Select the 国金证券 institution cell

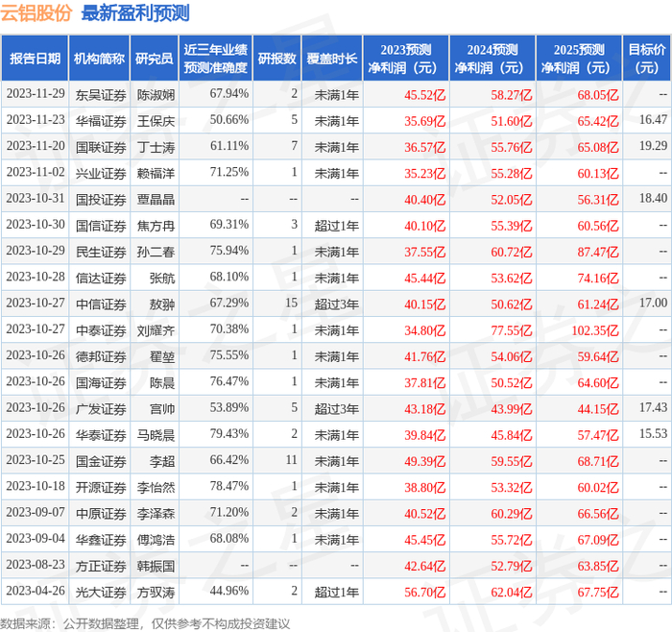click(101, 461)
